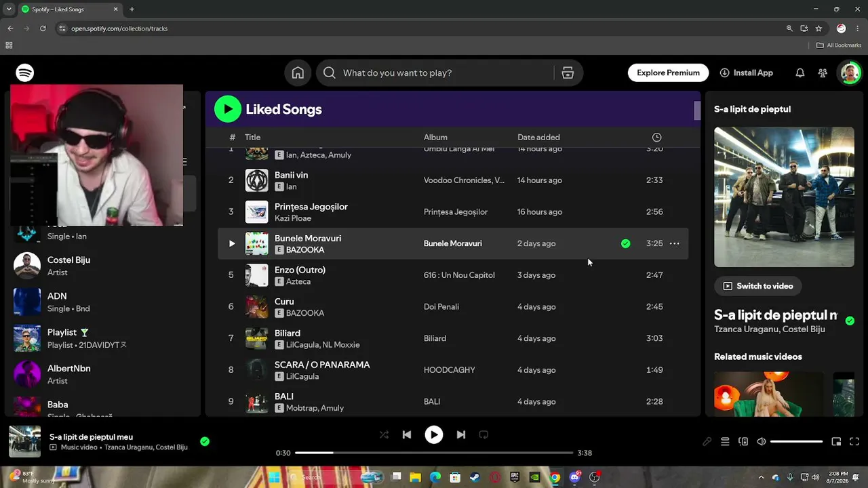This screenshot has height=488, width=868.
Task: Open the Chrome tab search dropdown
Action: [9, 9]
